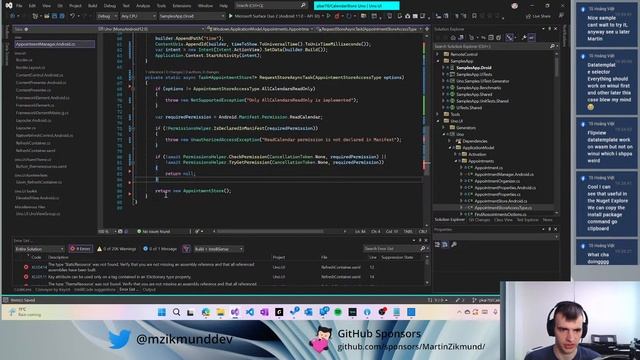Click the Solution Explorer Home icon
Screen dimensions: 640x360
(x=453, y=38)
